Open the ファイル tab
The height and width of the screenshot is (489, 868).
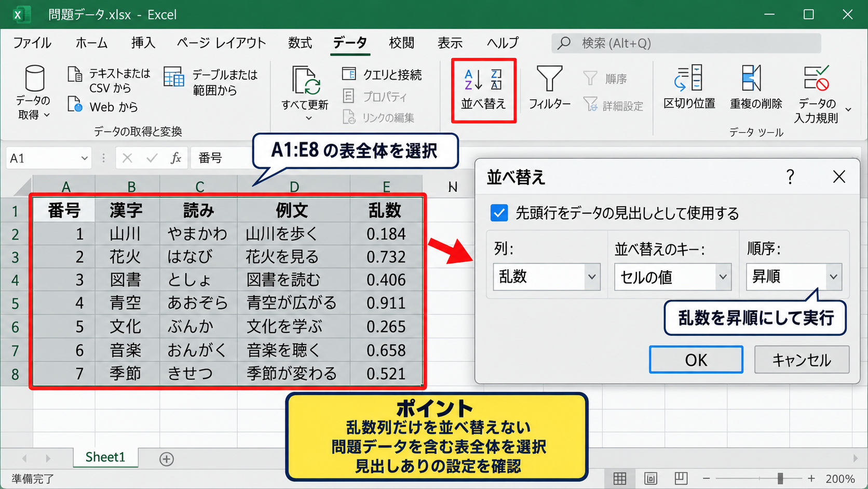tap(32, 43)
